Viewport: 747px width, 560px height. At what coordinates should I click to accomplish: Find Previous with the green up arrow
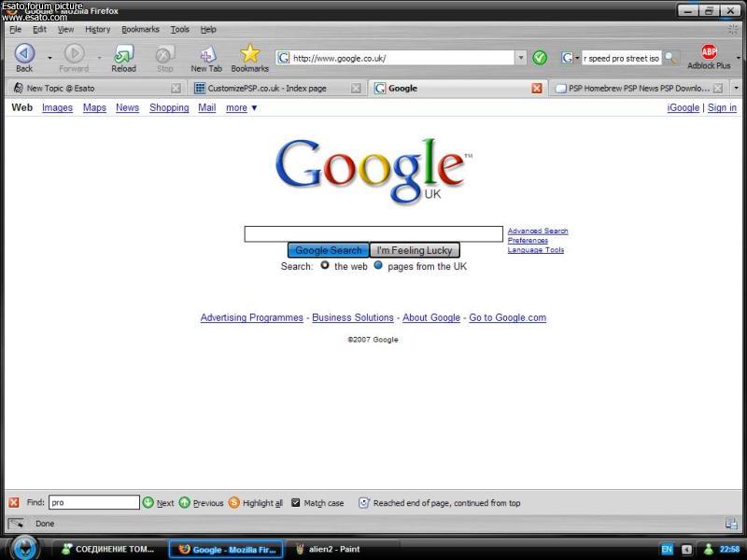tap(184, 502)
